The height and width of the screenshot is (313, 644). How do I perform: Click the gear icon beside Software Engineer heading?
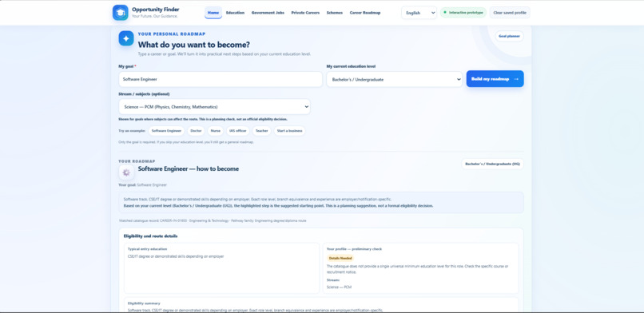pyautogui.click(x=126, y=172)
